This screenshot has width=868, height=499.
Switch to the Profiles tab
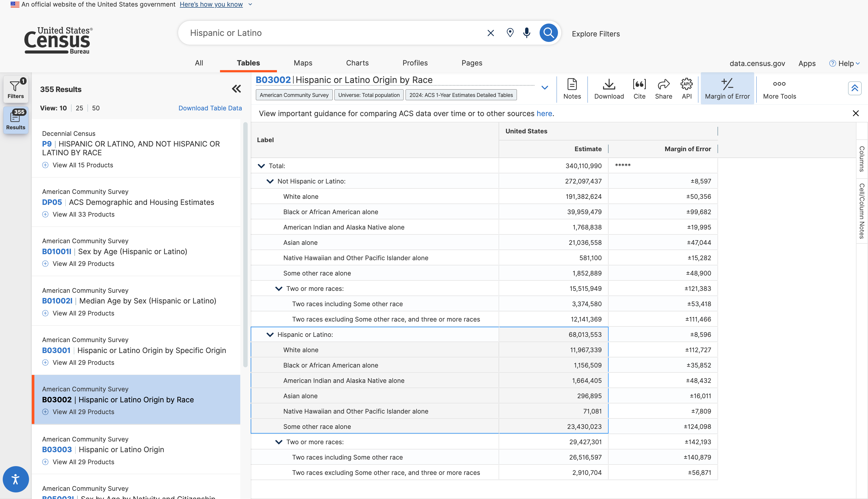(415, 63)
